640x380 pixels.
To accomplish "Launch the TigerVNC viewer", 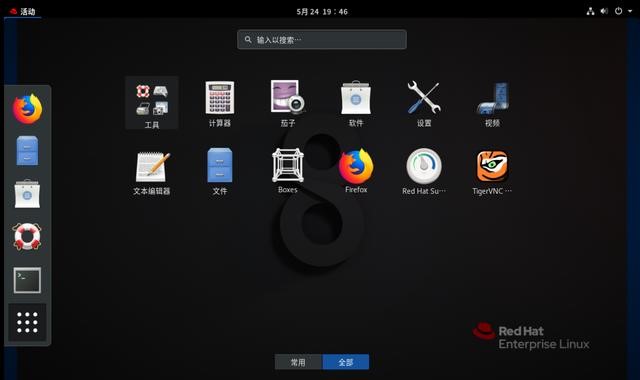I will tap(492, 171).
